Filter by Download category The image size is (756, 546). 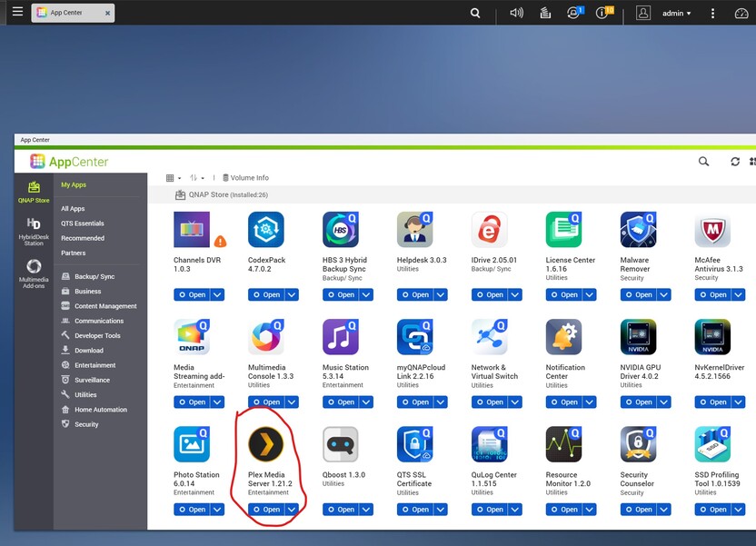tap(83, 351)
